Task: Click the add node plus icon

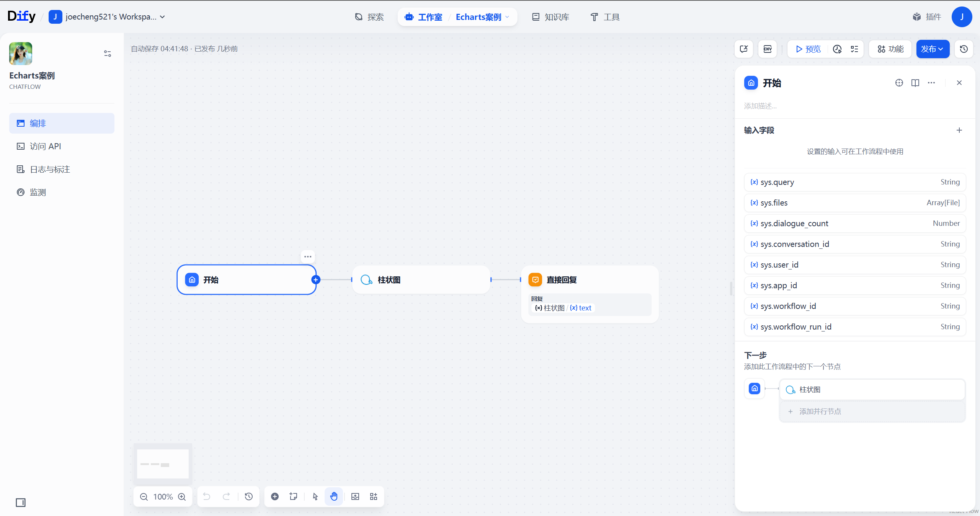Action: pos(275,496)
